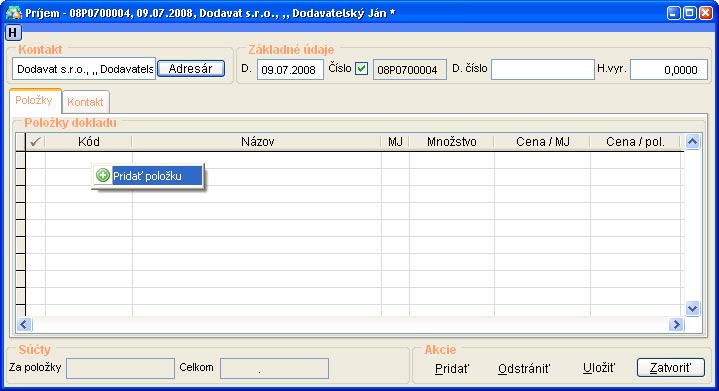
Task: Click the horizontal scroll right arrow
Action: [x=676, y=325]
